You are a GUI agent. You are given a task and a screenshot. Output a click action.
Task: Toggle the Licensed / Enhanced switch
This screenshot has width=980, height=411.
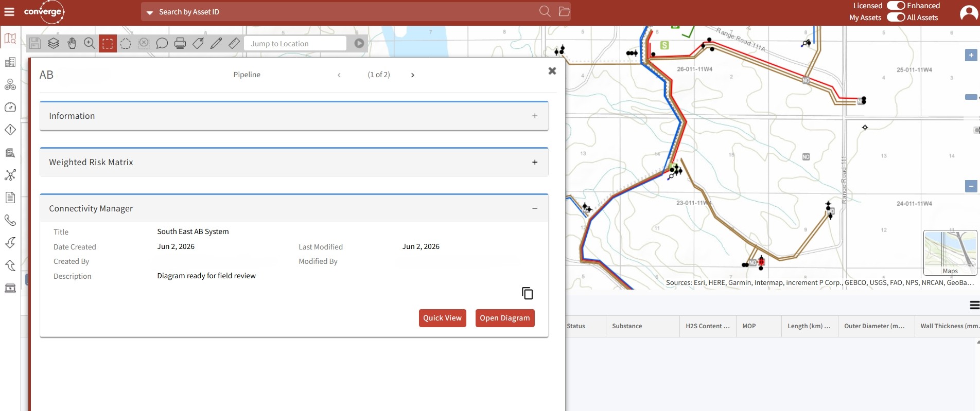point(896,6)
